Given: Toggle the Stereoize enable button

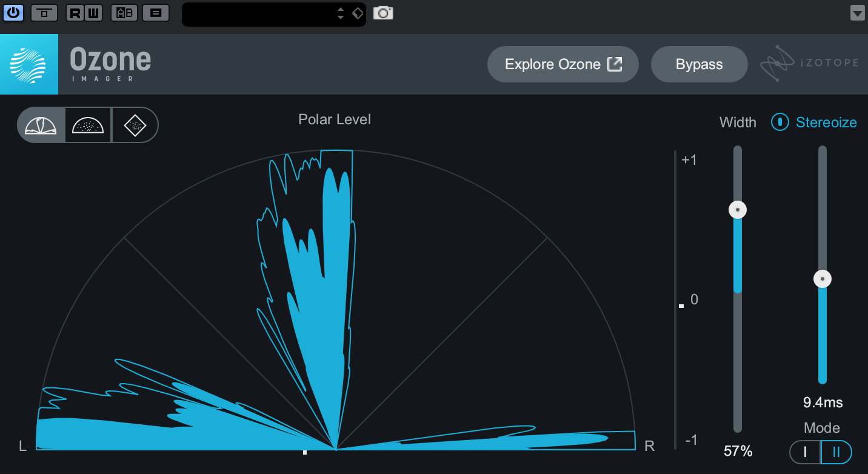Looking at the screenshot, I should pyautogui.click(x=780, y=122).
